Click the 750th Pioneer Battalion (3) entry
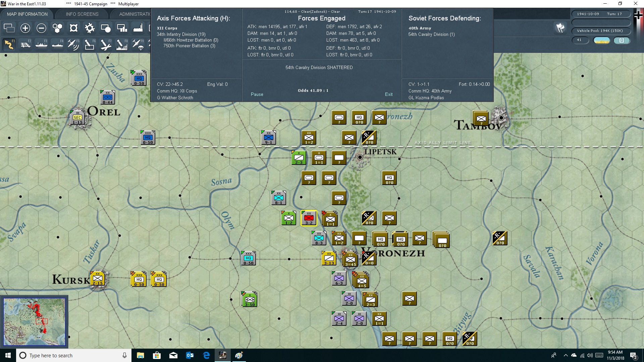The image size is (644, 362). click(189, 46)
